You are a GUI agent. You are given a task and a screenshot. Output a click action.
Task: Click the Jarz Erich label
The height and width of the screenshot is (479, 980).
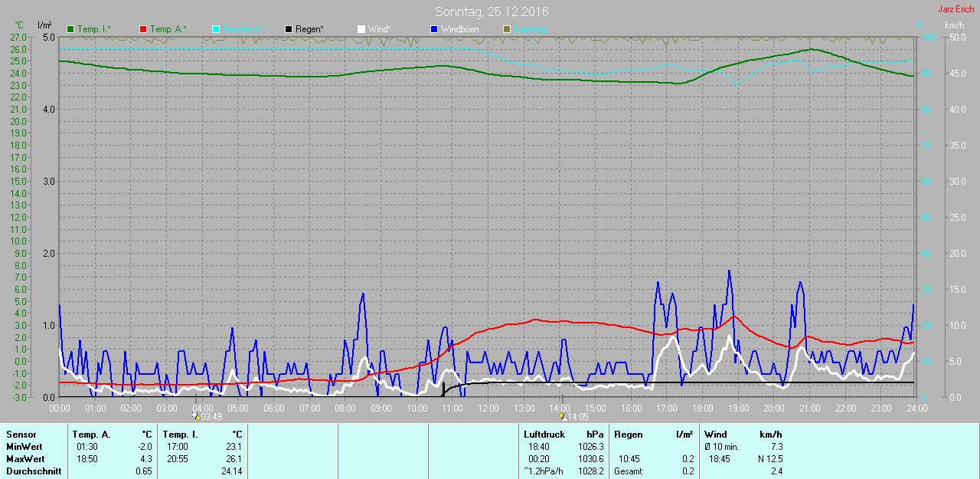[x=955, y=9]
